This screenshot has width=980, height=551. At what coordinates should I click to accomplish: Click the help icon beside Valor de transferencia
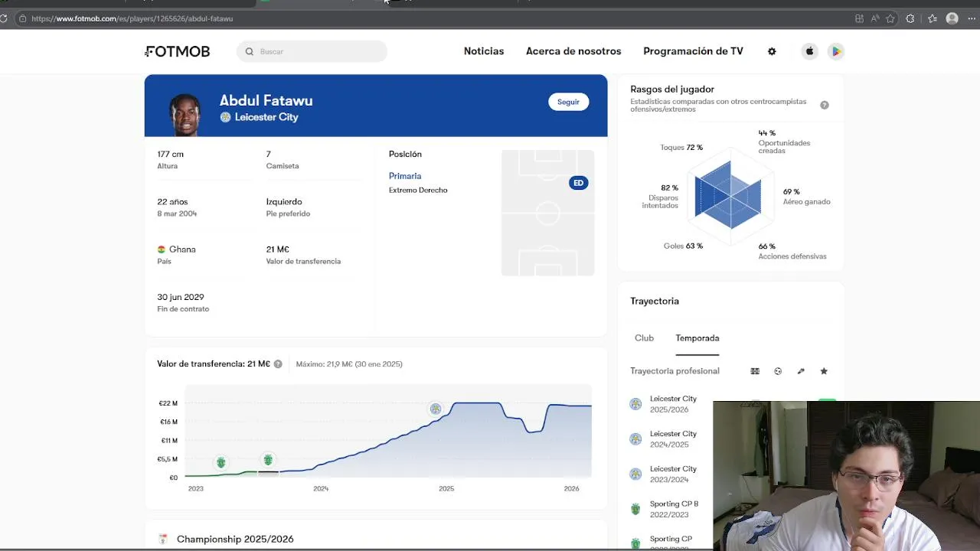click(278, 364)
